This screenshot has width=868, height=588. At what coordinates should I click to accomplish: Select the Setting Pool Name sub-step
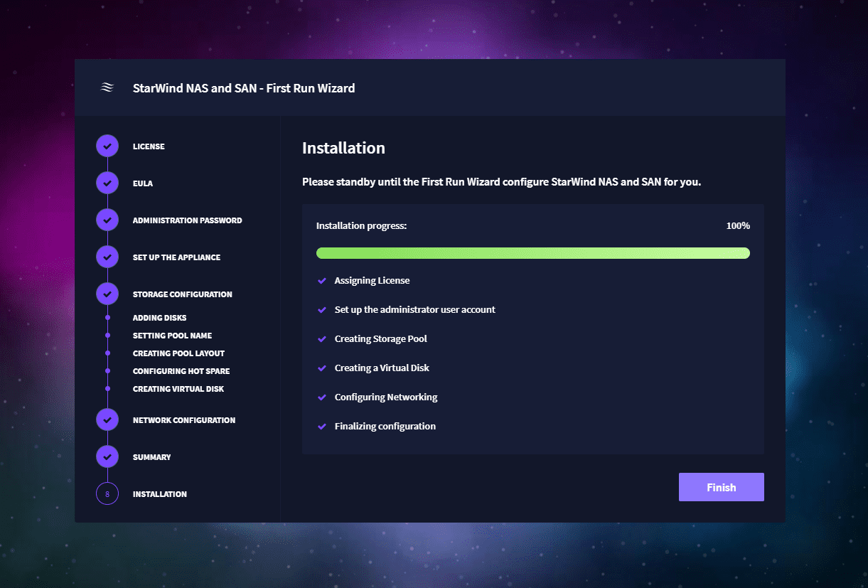tap(172, 336)
